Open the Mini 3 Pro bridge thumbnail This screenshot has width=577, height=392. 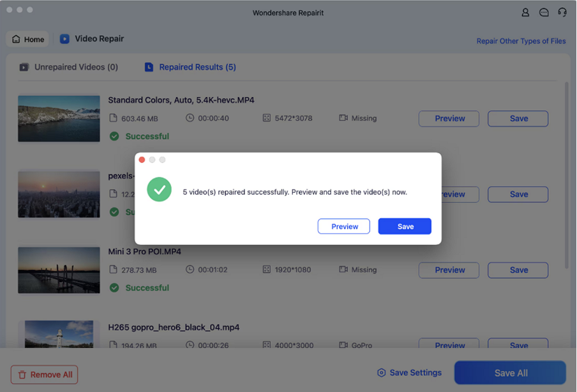point(59,270)
